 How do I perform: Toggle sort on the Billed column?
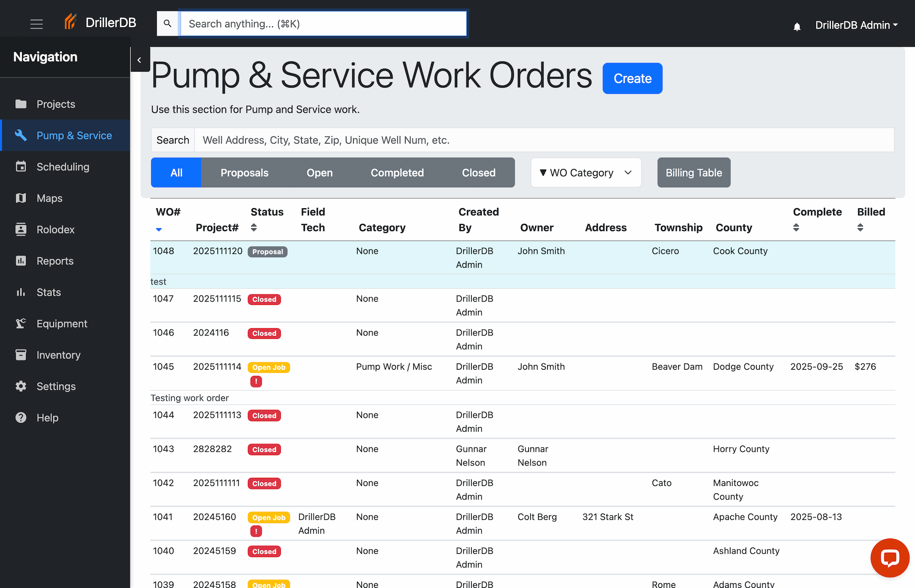(860, 228)
